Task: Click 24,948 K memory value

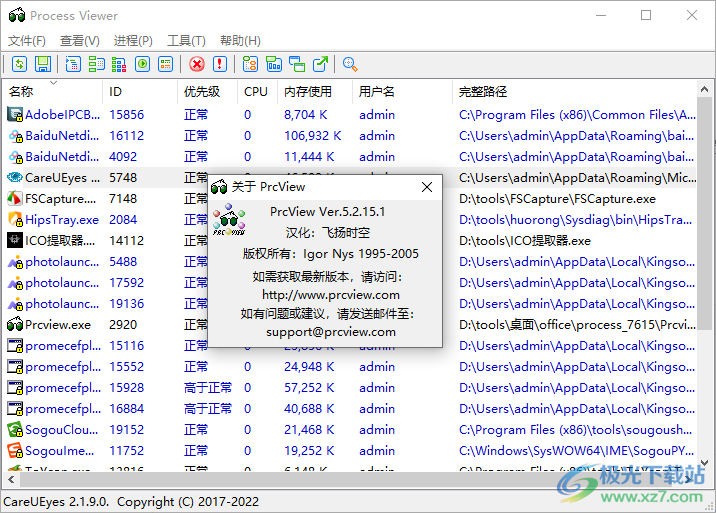Action: pos(309,367)
